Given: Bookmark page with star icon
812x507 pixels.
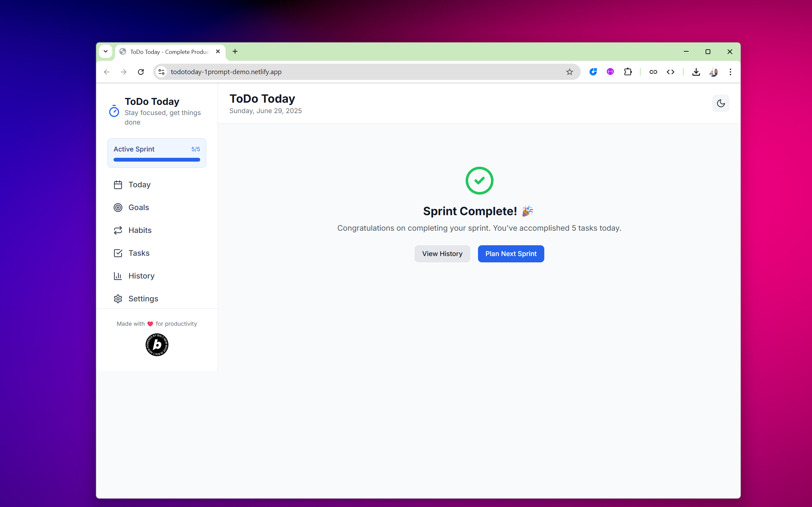Looking at the screenshot, I should point(569,72).
